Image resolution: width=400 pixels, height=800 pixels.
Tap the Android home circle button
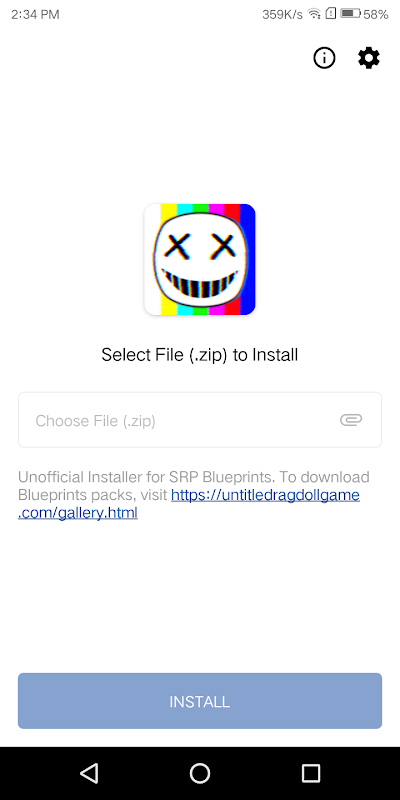point(200,773)
